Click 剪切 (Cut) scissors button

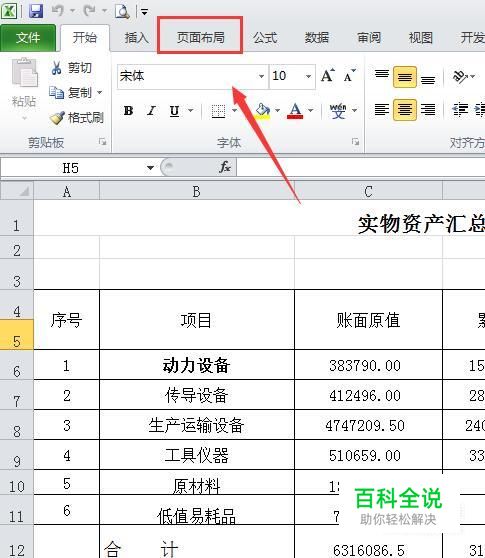coord(71,68)
